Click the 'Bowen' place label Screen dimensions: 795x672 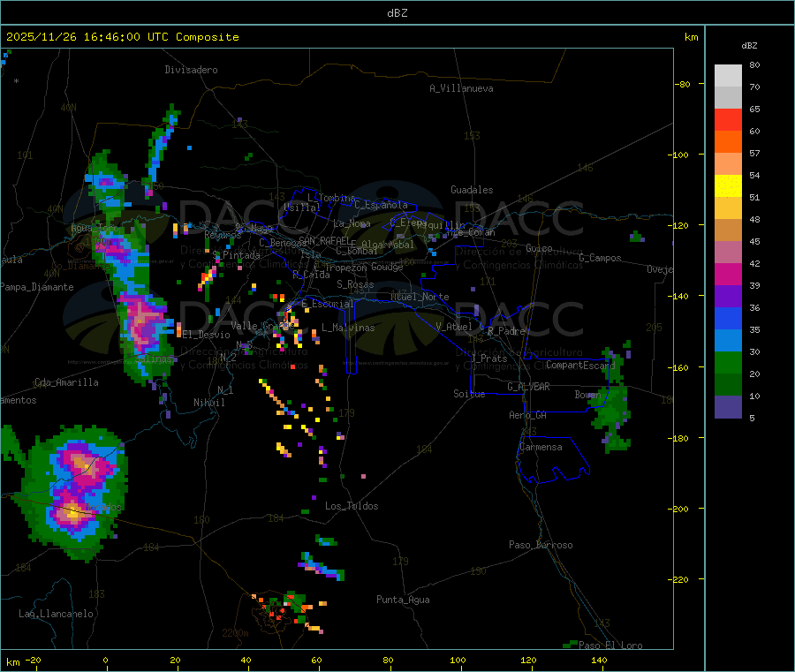point(587,394)
